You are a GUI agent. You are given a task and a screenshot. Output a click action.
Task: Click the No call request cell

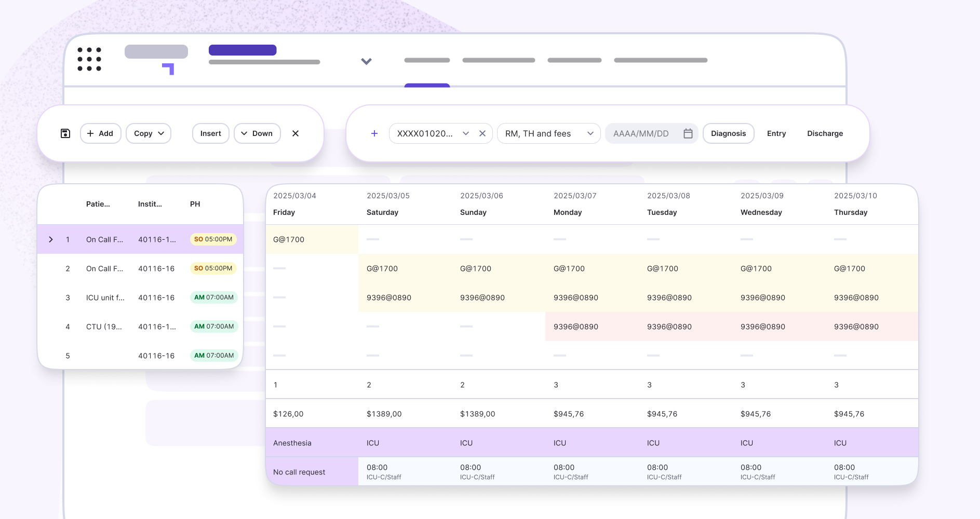point(312,472)
